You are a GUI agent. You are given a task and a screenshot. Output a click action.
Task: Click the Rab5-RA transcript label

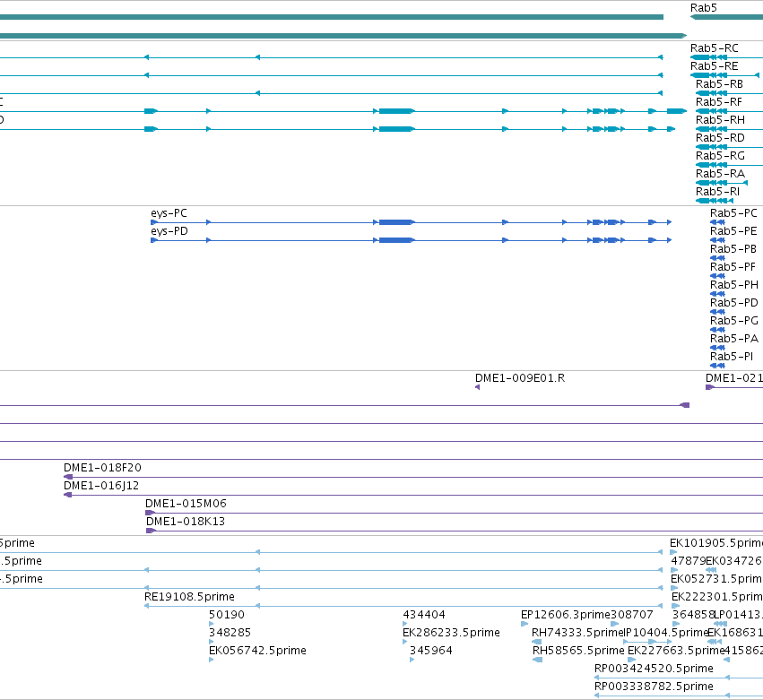[720, 174]
